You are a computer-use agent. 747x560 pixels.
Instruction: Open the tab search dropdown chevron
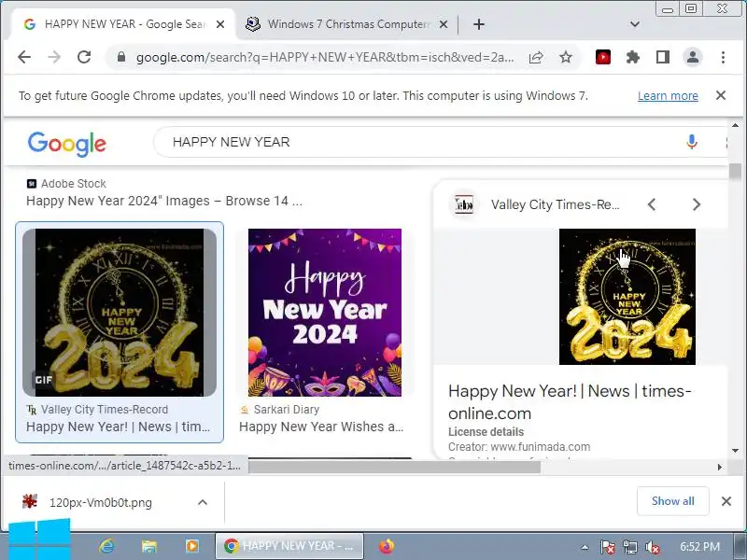pos(635,24)
